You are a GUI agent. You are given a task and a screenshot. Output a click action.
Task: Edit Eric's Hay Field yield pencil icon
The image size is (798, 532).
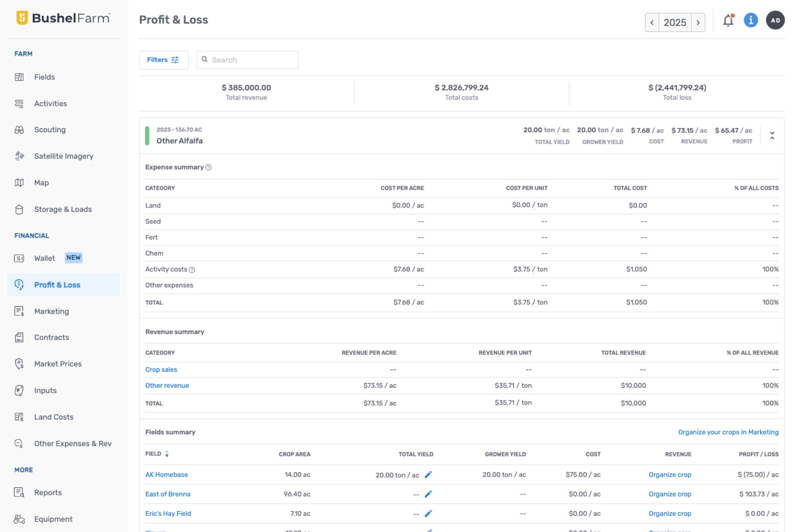[428, 513]
